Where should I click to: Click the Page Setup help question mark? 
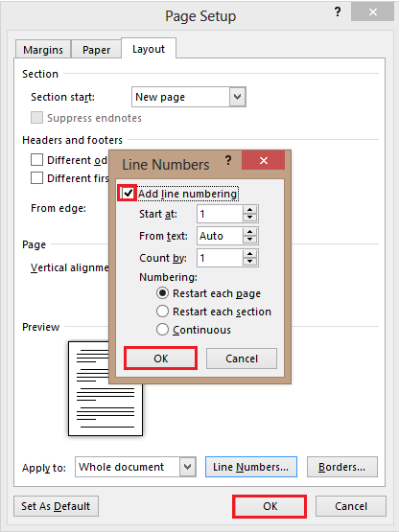[x=338, y=12]
